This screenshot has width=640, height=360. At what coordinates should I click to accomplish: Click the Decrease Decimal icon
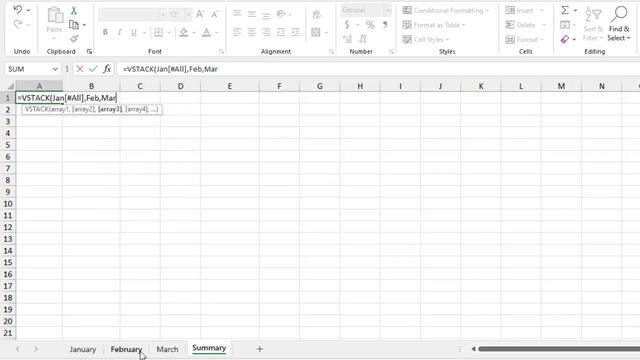point(362,39)
